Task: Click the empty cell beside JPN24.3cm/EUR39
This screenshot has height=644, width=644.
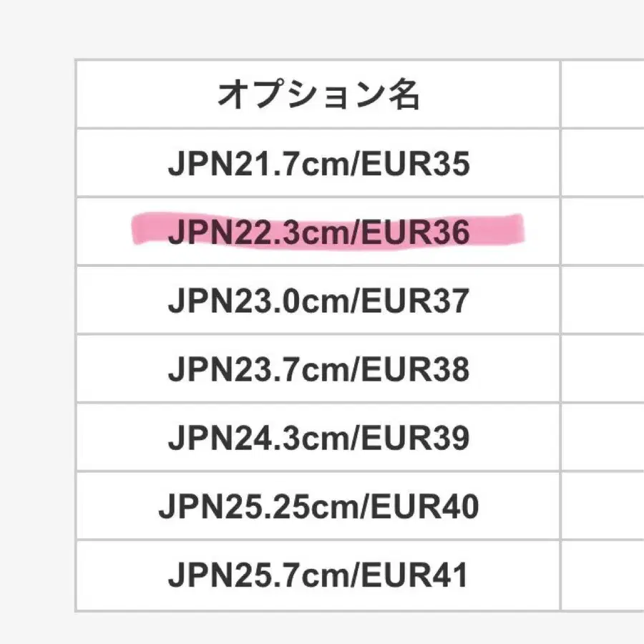Action: pos(602,438)
